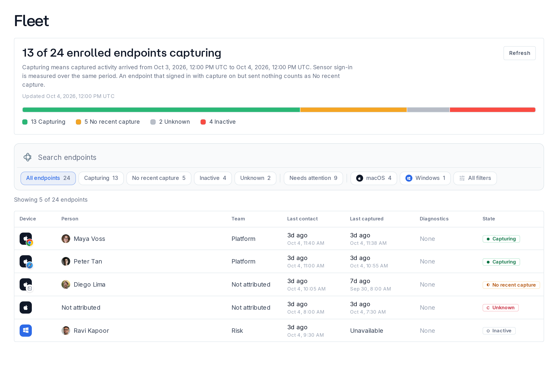This screenshot has width=558, height=392.
Task: Filter by Capturing 13
Action: [x=101, y=178]
